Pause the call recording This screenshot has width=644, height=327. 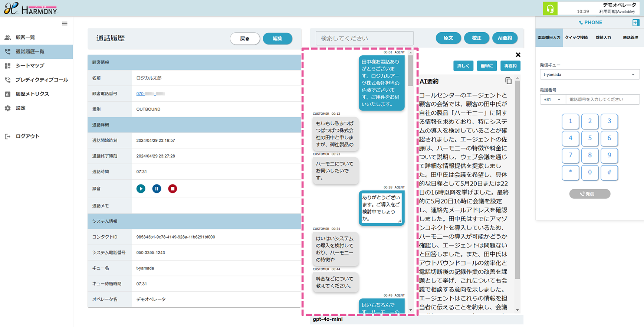pos(157,189)
